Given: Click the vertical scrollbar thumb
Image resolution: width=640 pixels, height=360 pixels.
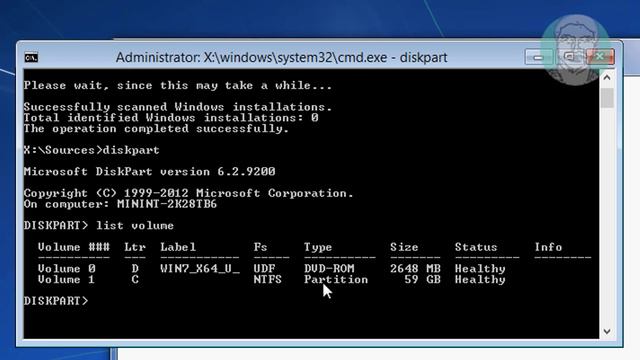Looking at the screenshot, I should [x=607, y=98].
